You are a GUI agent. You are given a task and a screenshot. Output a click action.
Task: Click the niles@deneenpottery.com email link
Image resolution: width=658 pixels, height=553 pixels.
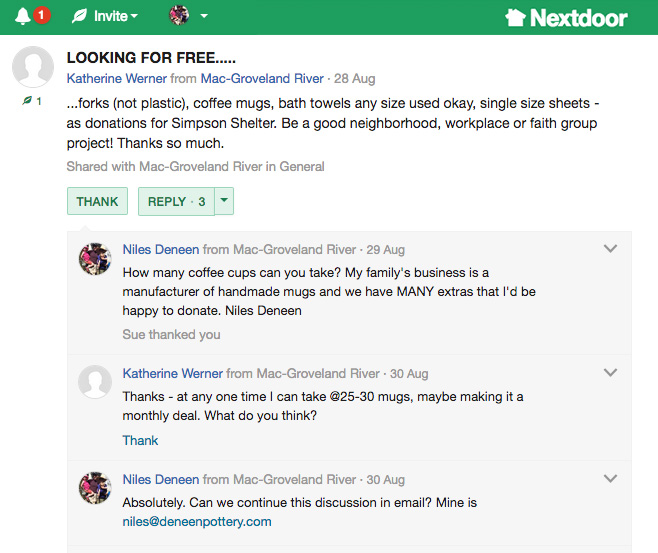[197, 522]
